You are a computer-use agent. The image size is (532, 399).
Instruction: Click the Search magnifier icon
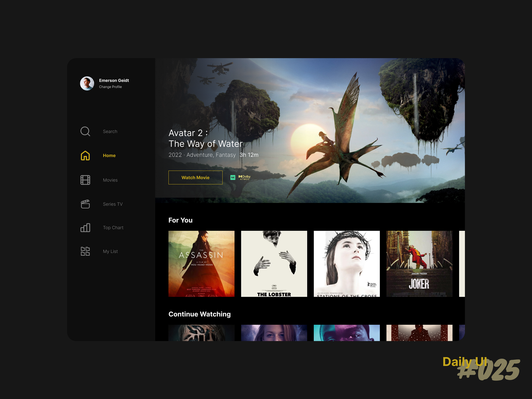pyautogui.click(x=85, y=131)
